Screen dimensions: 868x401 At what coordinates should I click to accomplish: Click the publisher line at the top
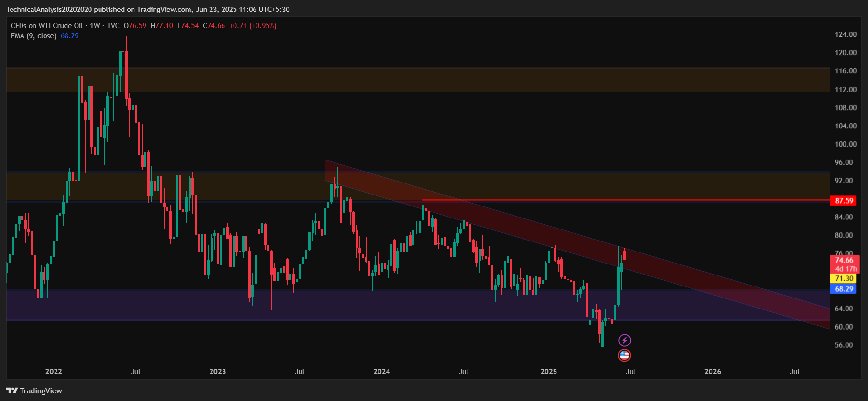(x=148, y=10)
